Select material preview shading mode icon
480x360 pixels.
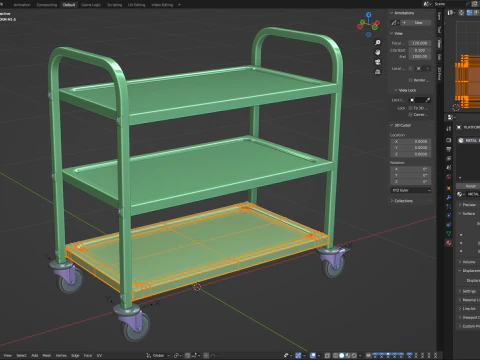click(348, 355)
